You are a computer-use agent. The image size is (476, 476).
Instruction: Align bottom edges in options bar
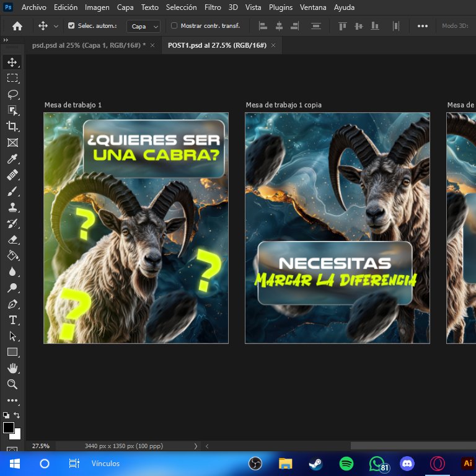(375, 26)
